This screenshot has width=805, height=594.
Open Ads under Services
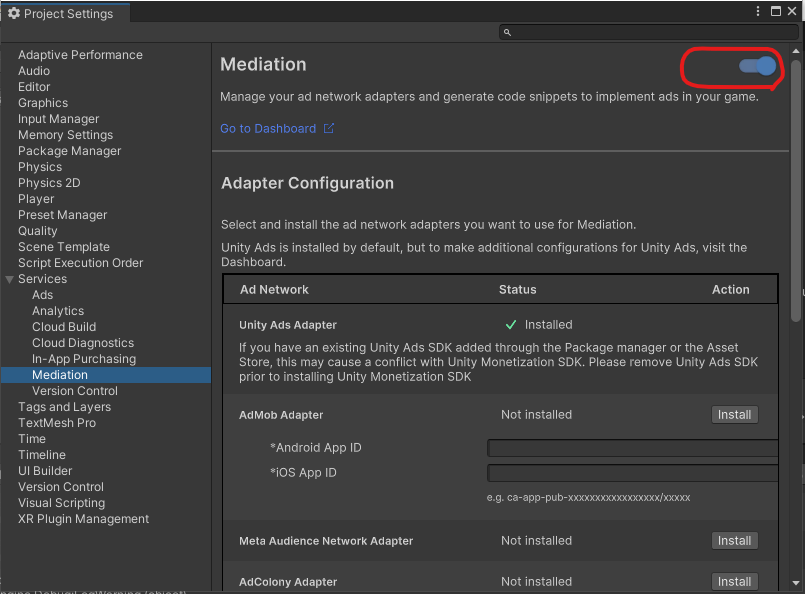[43, 295]
